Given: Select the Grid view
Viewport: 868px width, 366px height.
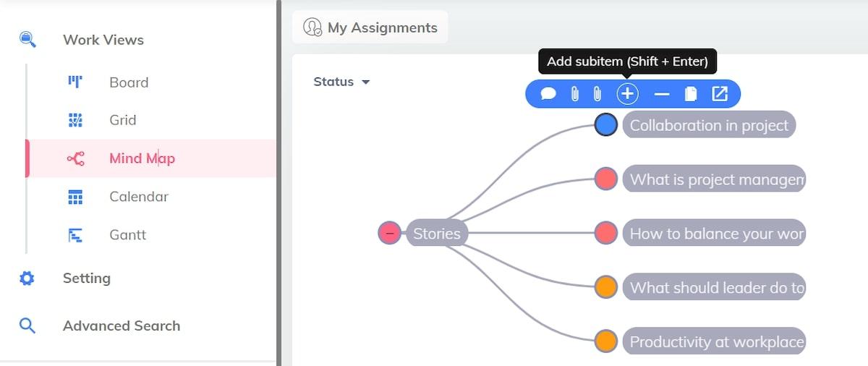Looking at the screenshot, I should tap(122, 120).
